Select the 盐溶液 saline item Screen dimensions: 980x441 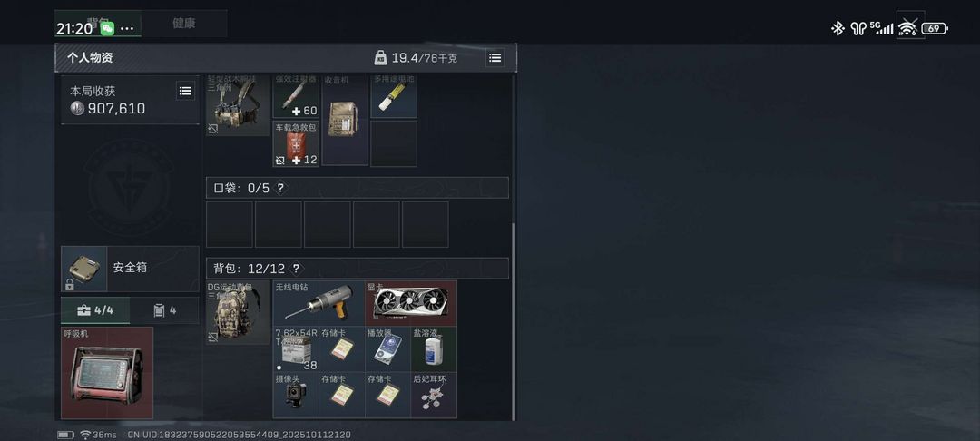[x=434, y=349]
